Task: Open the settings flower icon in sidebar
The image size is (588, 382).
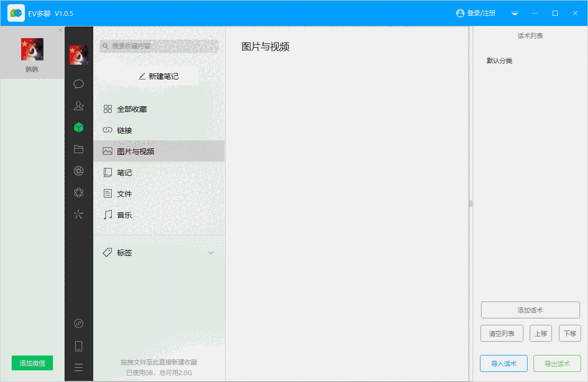Action: pos(78,192)
